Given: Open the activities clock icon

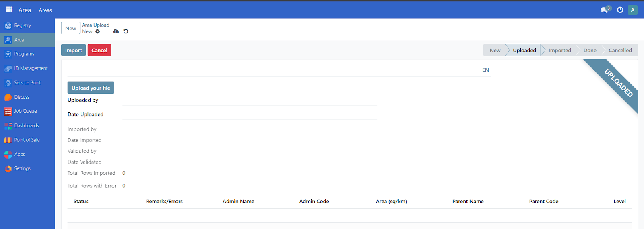Looking at the screenshot, I should click(620, 10).
